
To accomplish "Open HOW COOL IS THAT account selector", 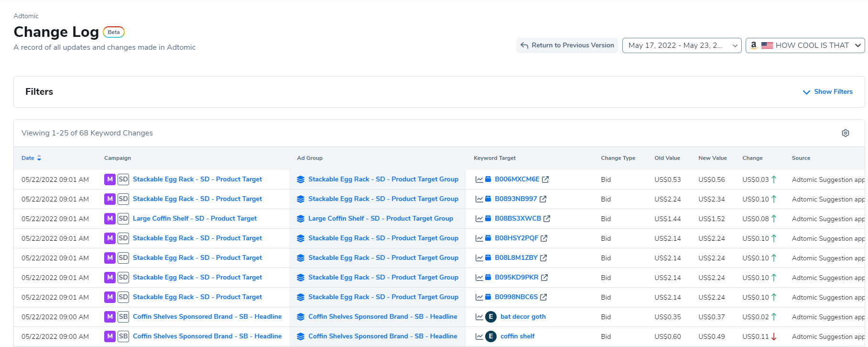I will point(805,45).
